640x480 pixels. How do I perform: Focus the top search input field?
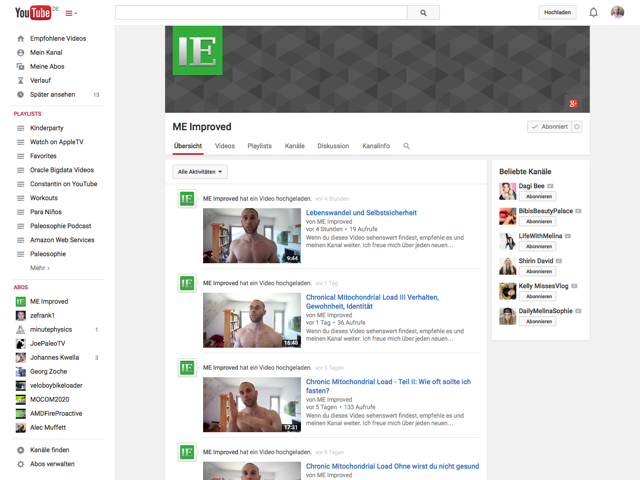tap(261, 13)
